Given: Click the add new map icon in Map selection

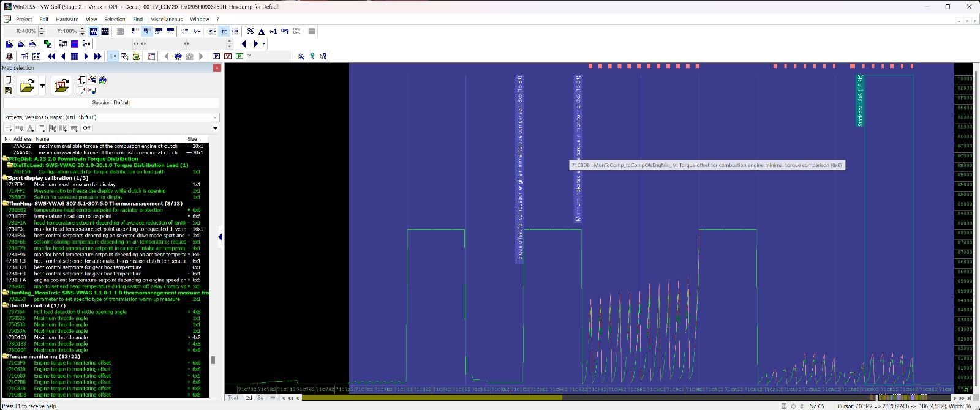Looking at the screenshot, I should (x=81, y=80).
